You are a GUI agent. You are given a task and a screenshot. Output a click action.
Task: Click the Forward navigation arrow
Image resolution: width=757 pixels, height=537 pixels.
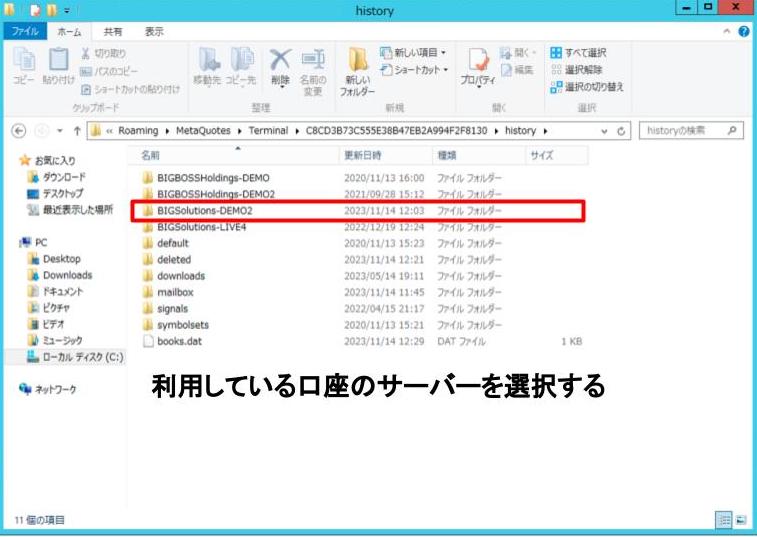coord(42,131)
